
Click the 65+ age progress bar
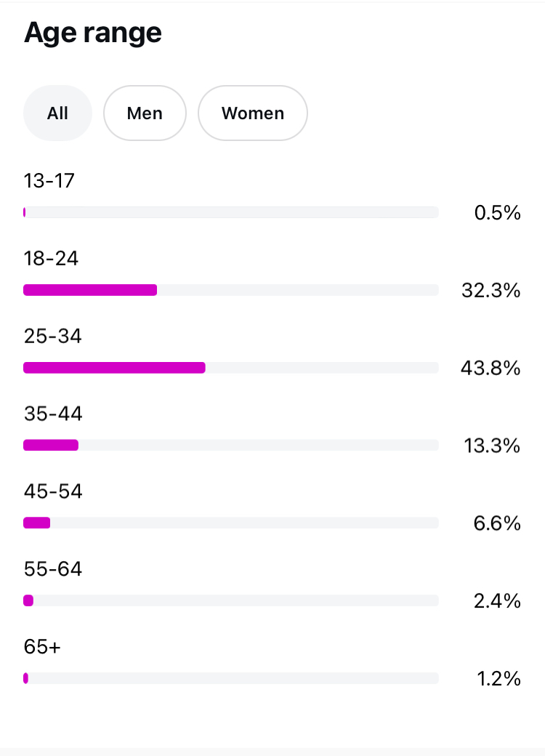pos(231,678)
